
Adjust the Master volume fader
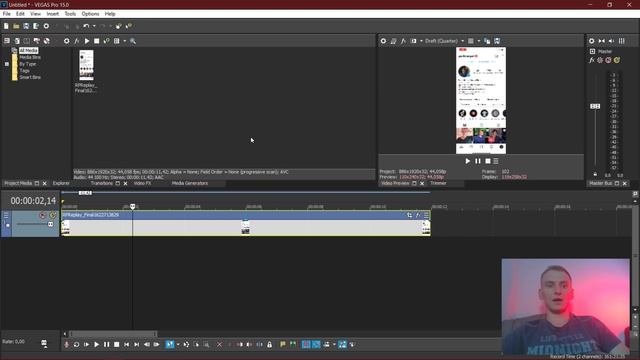pos(595,106)
